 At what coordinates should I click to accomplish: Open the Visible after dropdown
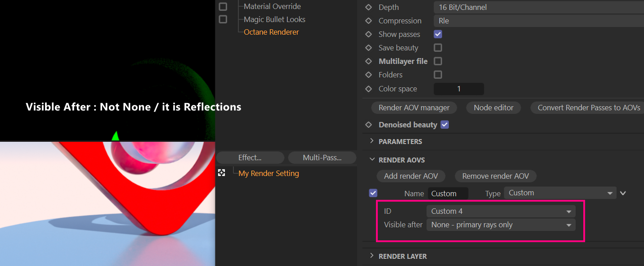[501, 225]
